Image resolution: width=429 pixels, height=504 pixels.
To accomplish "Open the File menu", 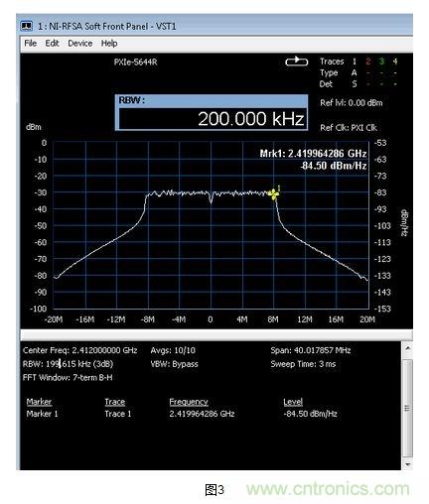I will click(x=30, y=44).
